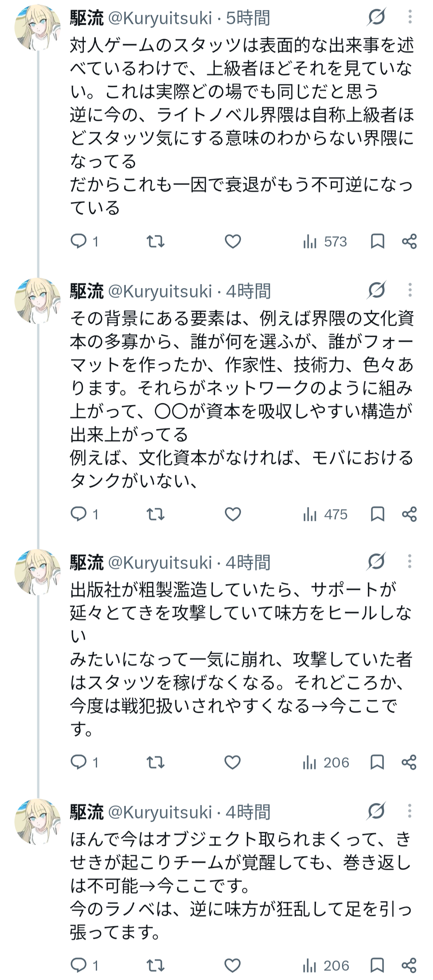Repost the second tweet with 475 views

pyautogui.click(x=156, y=514)
